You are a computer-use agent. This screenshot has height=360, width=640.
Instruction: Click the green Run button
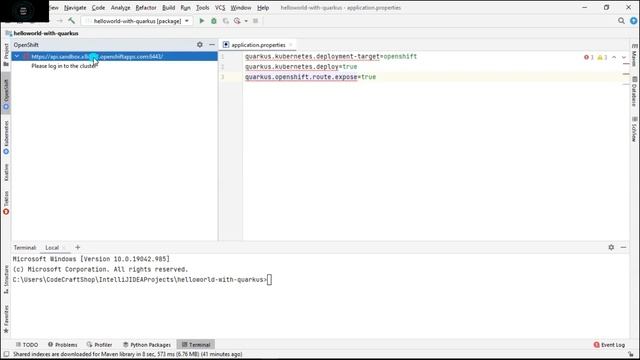click(201, 21)
